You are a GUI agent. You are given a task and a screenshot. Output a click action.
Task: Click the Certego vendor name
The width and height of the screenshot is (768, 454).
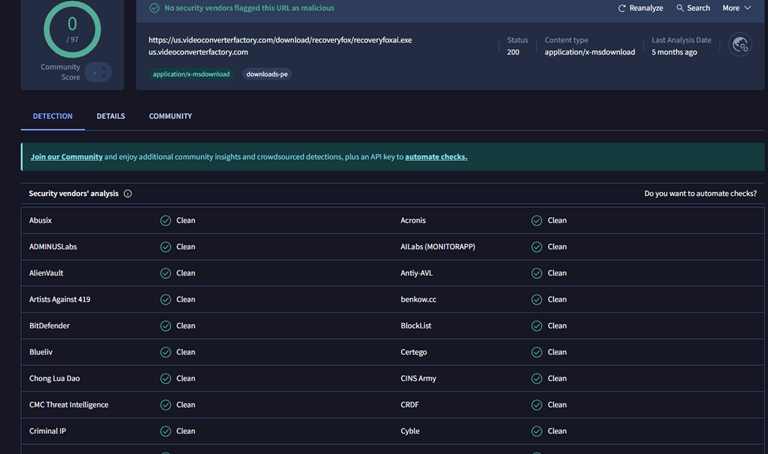[413, 352]
